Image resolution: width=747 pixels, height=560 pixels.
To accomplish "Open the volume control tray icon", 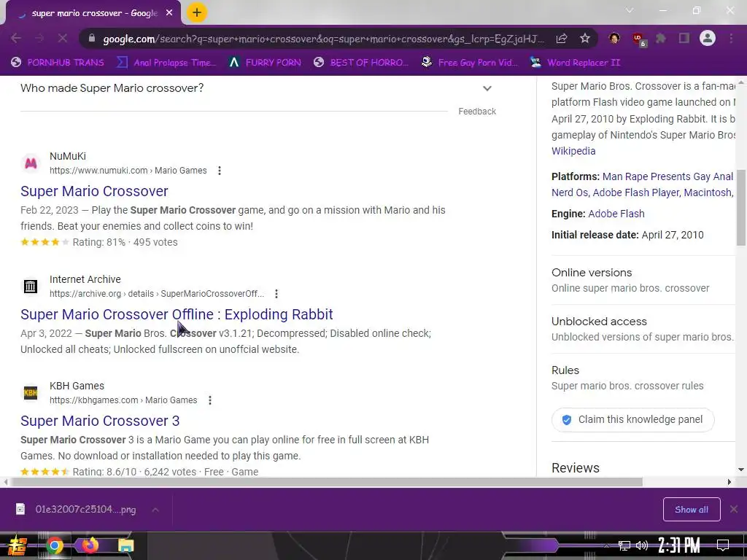I will (642, 545).
